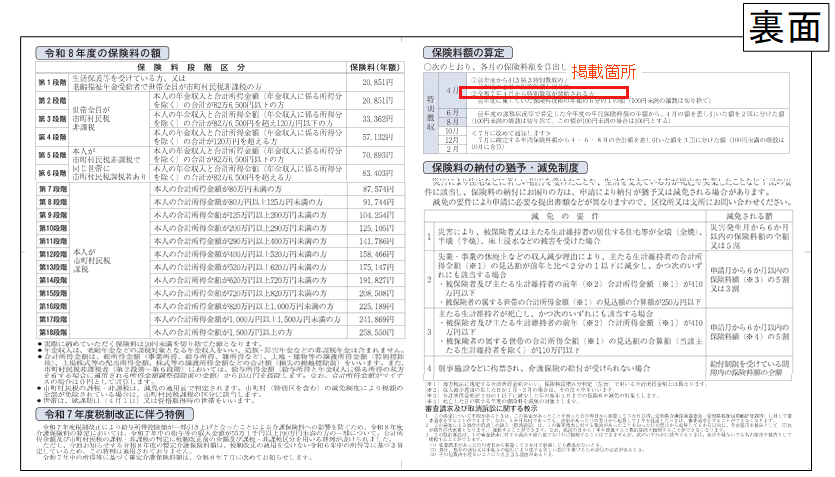
Task: Select the premium amount 241,869円
Action: (x=376, y=319)
